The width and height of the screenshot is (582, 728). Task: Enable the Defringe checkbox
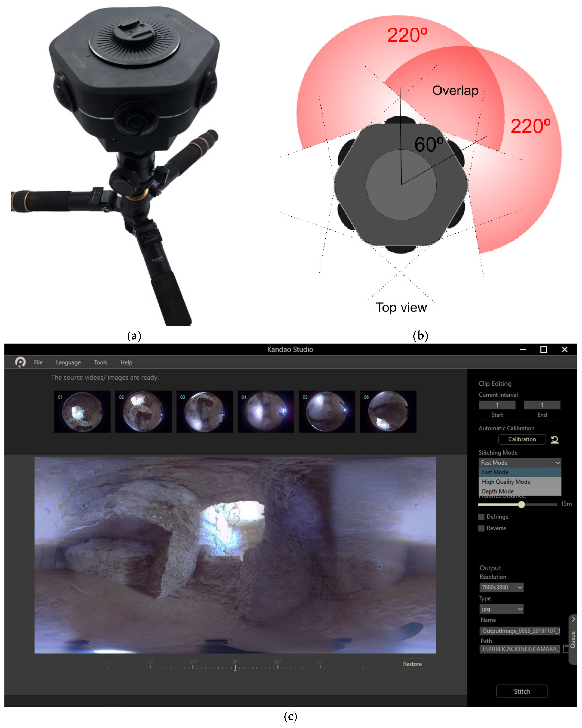point(481,517)
